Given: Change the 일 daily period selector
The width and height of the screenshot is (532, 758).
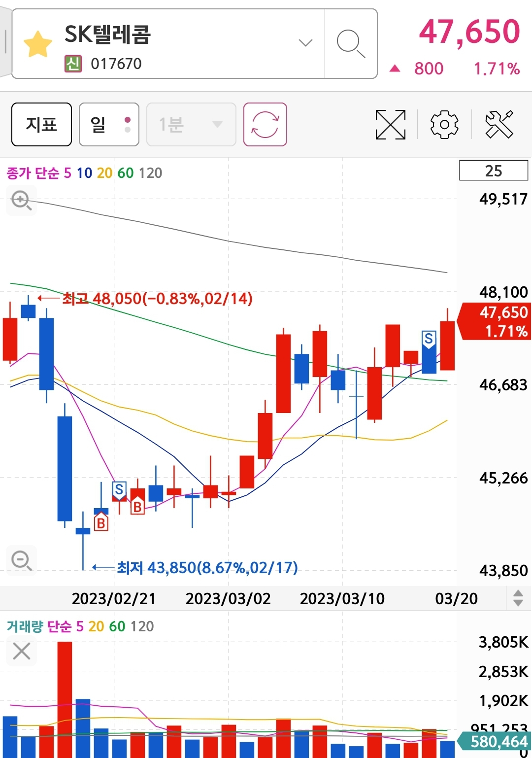Looking at the screenshot, I should (x=109, y=124).
